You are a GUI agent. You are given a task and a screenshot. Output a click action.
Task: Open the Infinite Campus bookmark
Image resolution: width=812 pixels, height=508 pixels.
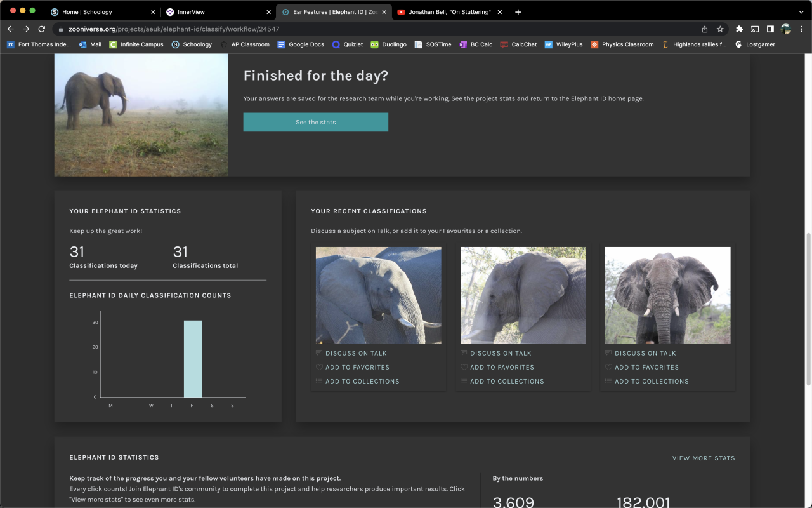click(x=136, y=44)
